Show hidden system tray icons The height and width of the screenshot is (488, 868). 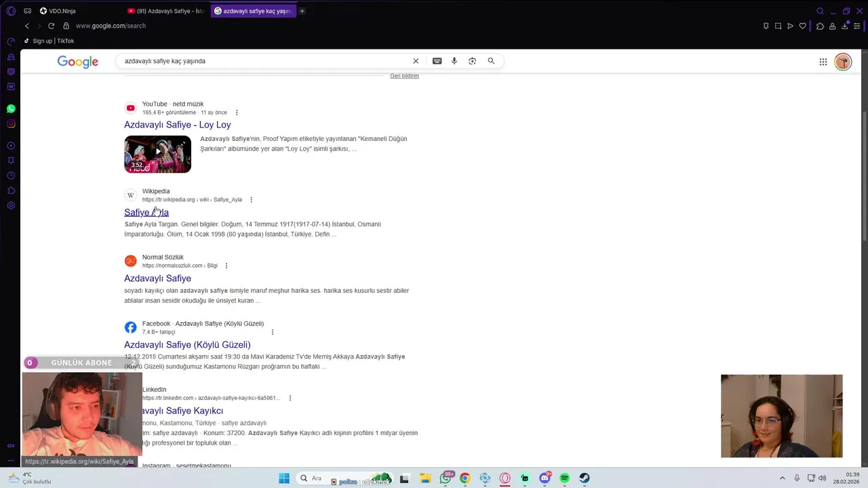pyautogui.click(x=783, y=479)
